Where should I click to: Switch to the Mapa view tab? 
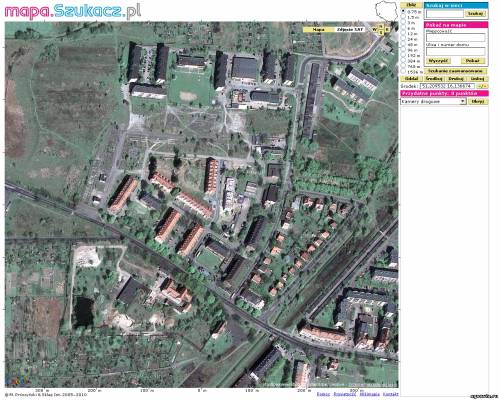(318, 30)
